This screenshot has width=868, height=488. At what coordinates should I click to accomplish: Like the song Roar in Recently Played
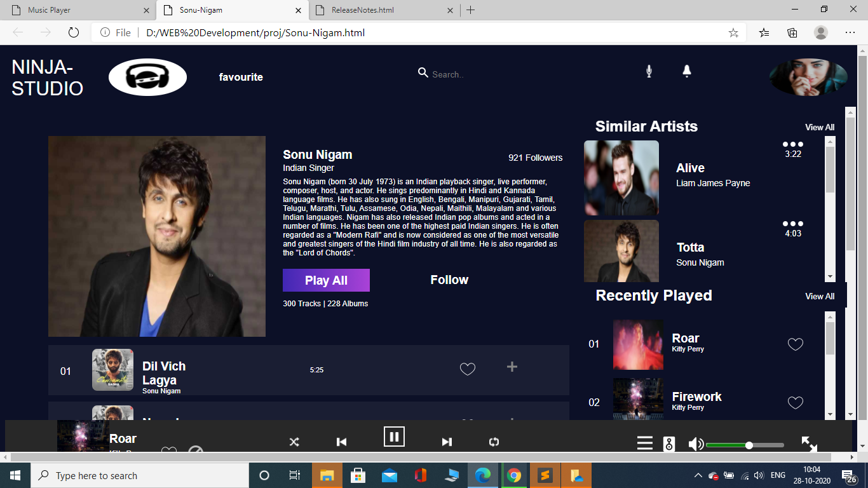795,344
